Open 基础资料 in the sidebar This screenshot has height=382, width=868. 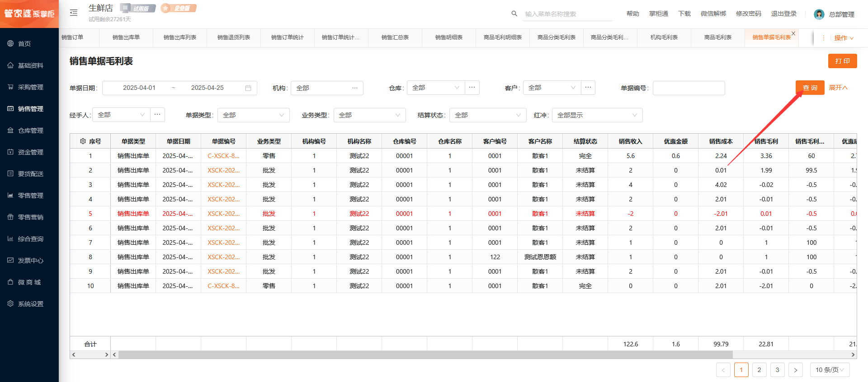(x=29, y=65)
